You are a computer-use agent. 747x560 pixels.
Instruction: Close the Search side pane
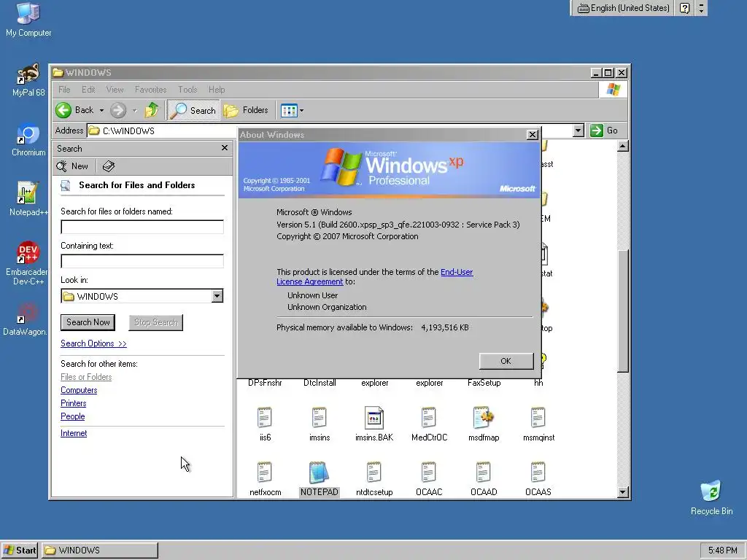pyautogui.click(x=225, y=148)
